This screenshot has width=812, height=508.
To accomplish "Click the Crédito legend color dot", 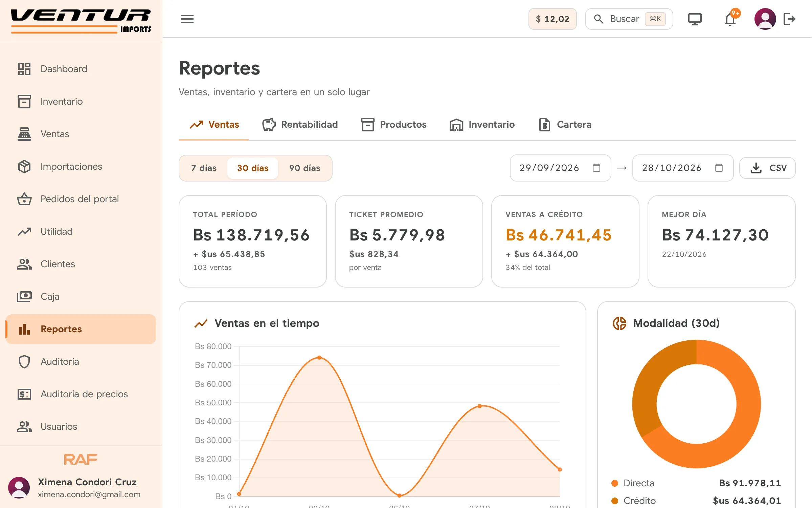I will 615,501.
